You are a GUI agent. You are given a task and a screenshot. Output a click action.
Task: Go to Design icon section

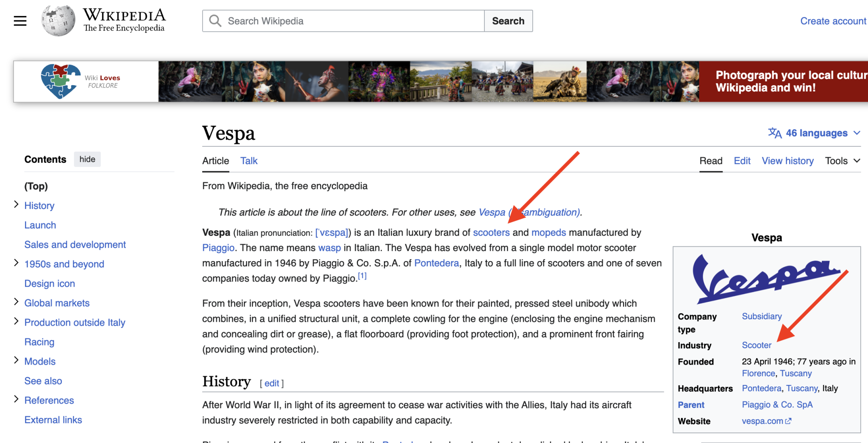click(x=50, y=284)
